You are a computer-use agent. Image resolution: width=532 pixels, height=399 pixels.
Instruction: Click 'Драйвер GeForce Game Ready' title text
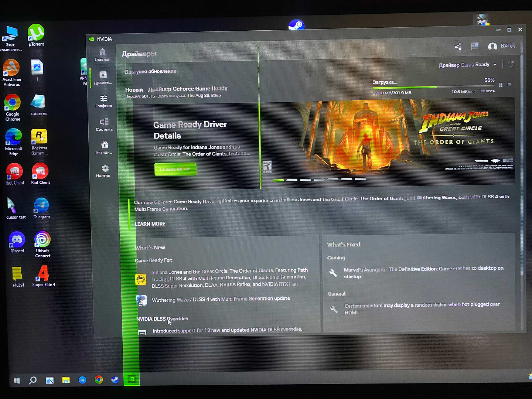pos(188,89)
